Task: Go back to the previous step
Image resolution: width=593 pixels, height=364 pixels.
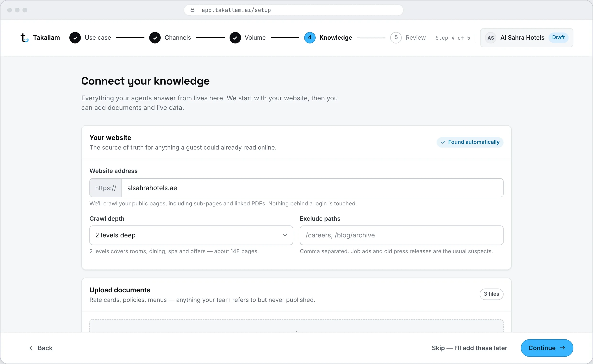Action: pos(40,348)
